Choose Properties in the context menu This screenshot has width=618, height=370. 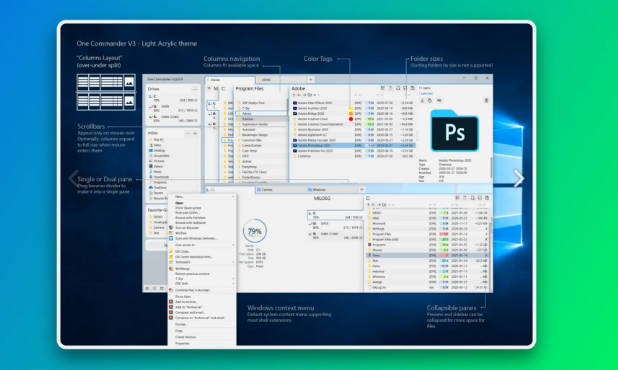tap(182, 343)
